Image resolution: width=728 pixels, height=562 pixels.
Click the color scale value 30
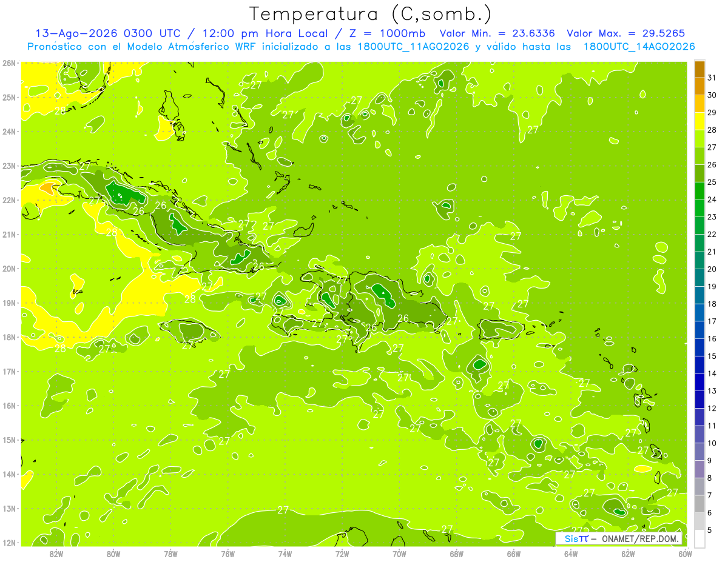point(712,95)
